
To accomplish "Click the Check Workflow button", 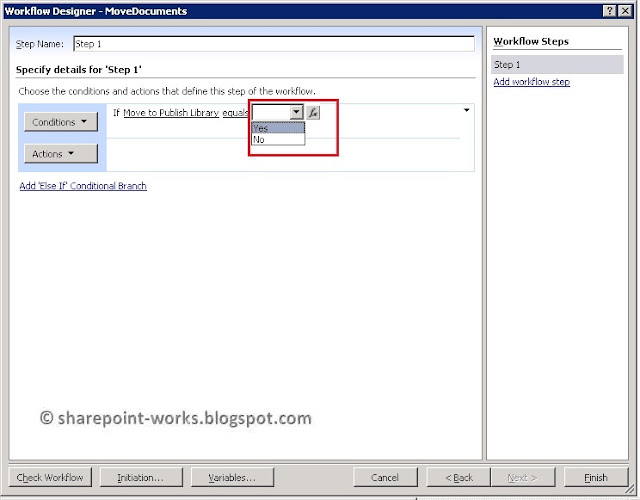I will pyautogui.click(x=50, y=477).
